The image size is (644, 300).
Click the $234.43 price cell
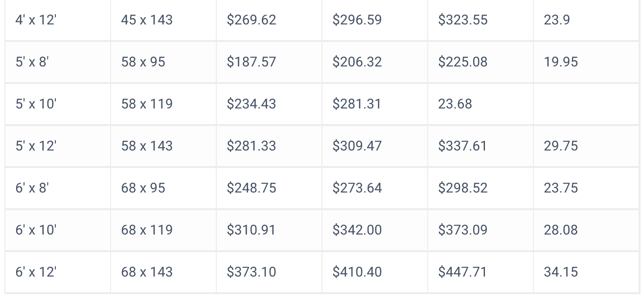[x=252, y=104]
